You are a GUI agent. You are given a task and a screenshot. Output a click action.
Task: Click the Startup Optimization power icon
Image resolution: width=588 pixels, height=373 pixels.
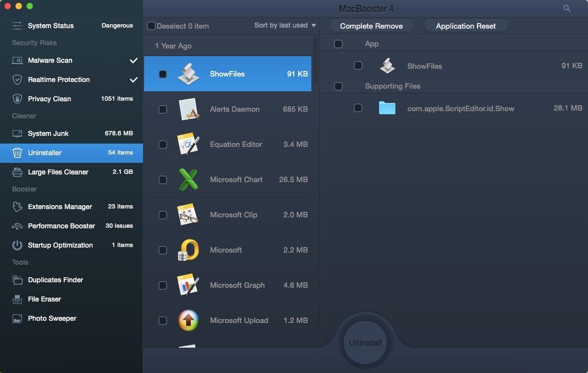(x=17, y=245)
